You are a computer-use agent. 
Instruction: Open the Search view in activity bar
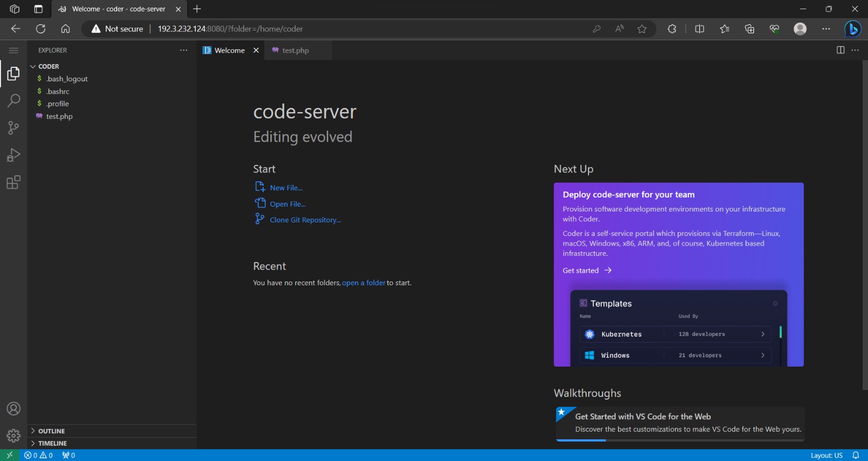14,100
